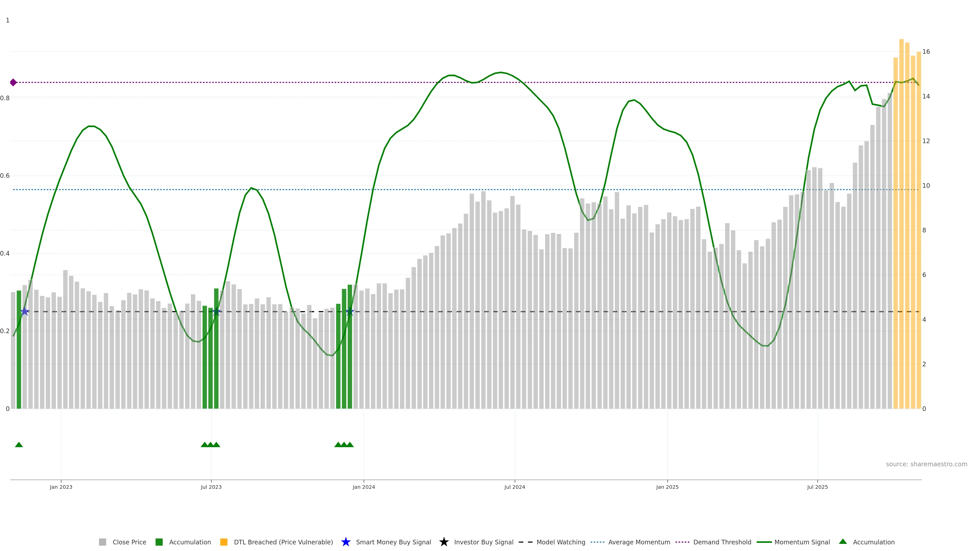Click the purple diamond on Demand Threshold line
The image size is (980, 551).
[x=13, y=82]
